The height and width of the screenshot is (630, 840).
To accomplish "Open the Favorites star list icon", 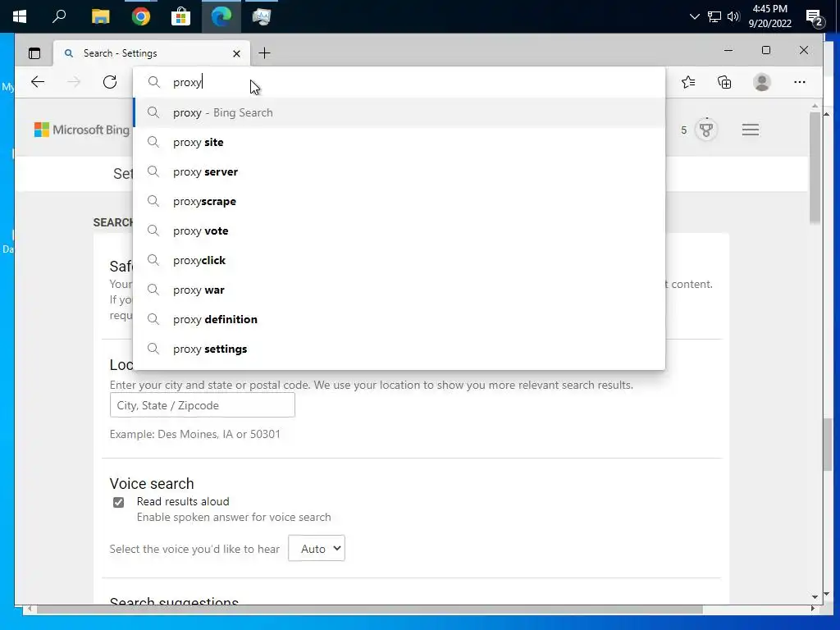I will coord(688,82).
